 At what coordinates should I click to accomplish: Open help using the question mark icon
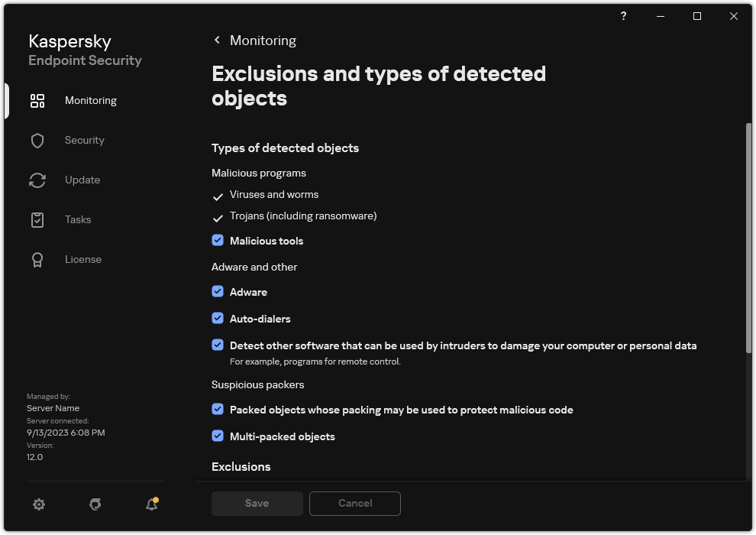tap(622, 16)
